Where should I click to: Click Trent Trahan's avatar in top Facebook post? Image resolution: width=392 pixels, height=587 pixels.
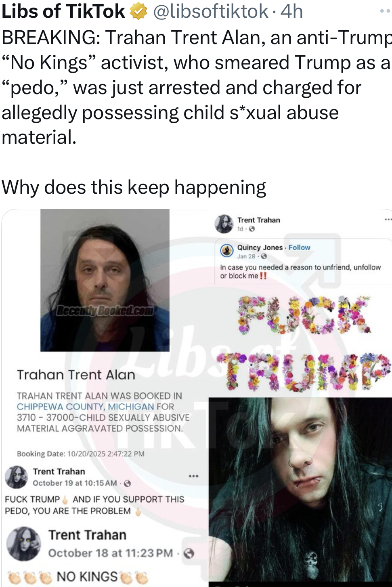224,224
